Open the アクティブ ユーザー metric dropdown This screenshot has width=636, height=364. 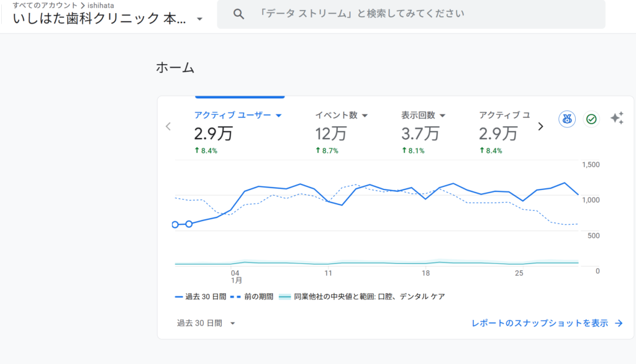click(279, 116)
